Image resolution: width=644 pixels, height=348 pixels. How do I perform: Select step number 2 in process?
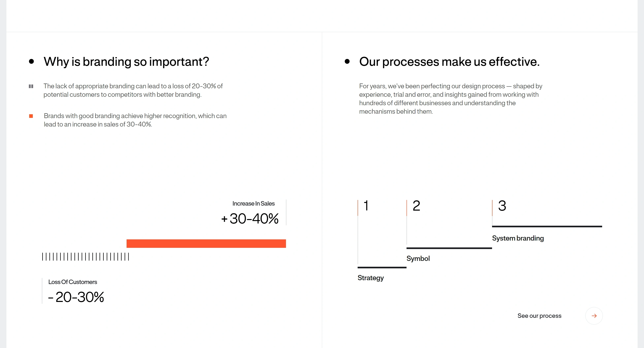click(416, 206)
